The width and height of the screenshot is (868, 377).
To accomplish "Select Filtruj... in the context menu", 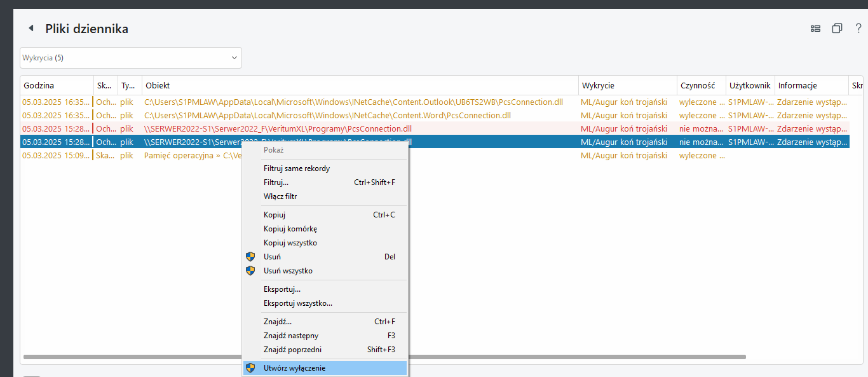I will [x=276, y=182].
